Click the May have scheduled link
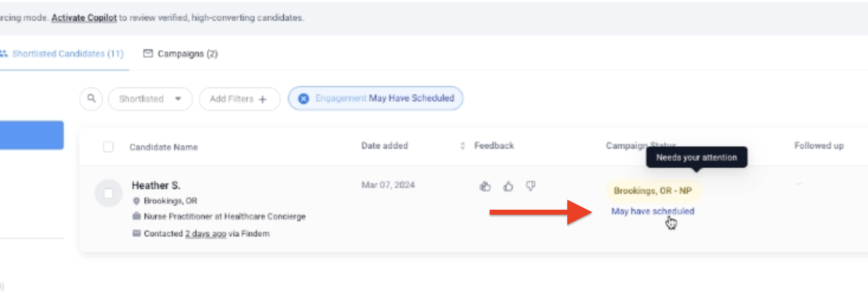The height and width of the screenshot is (307, 868). click(x=652, y=211)
